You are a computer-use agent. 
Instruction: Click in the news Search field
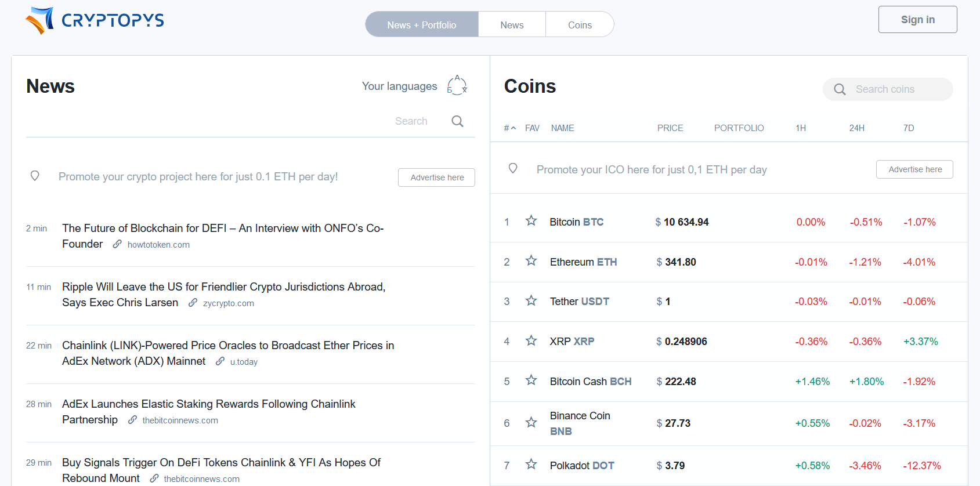click(x=411, y=121)
